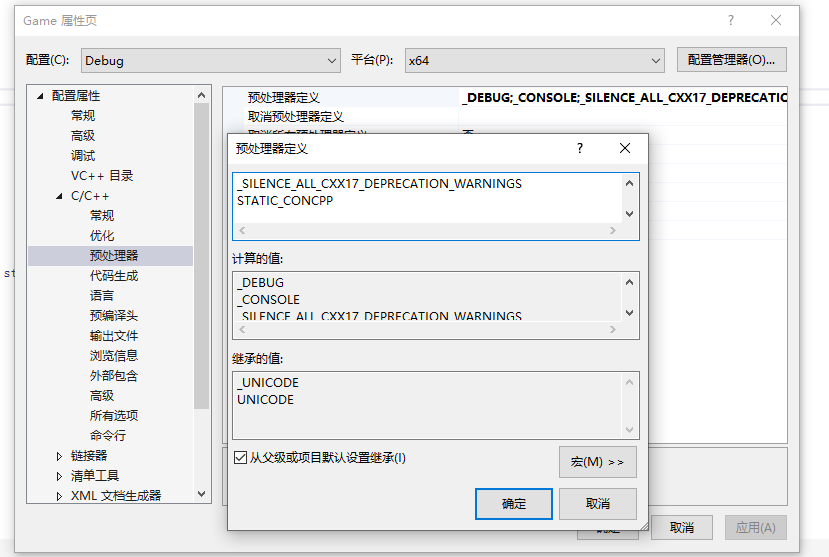Select the 所有选项 tree item
This screenshot has height=557, width=829.
114,416
